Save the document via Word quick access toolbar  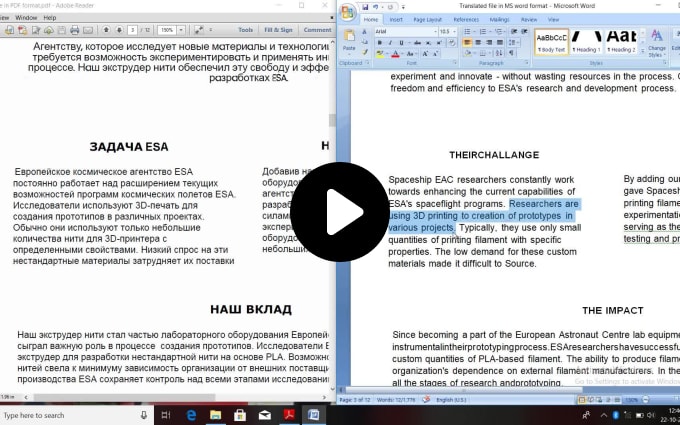pos(365,7)
